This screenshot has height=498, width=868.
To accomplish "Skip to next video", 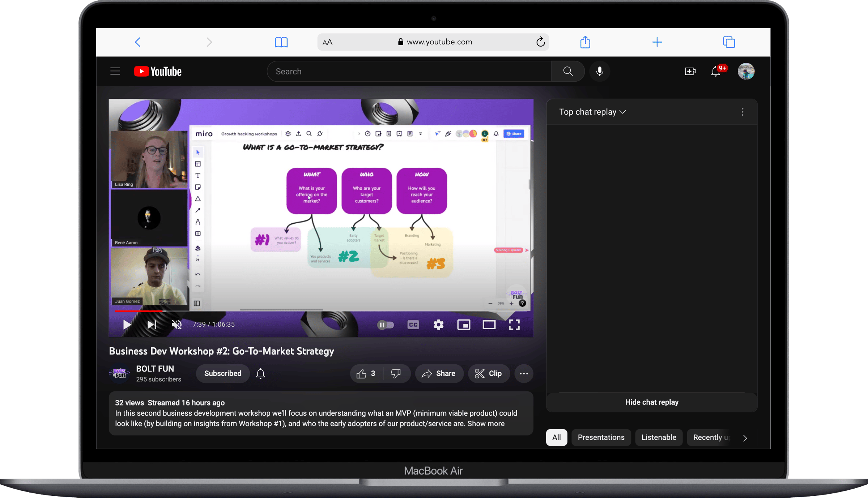I will coord(152,325).
